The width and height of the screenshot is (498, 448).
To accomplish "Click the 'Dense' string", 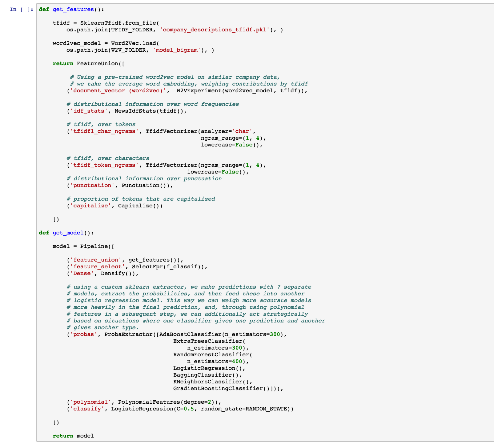I will (x=82, y=273).
